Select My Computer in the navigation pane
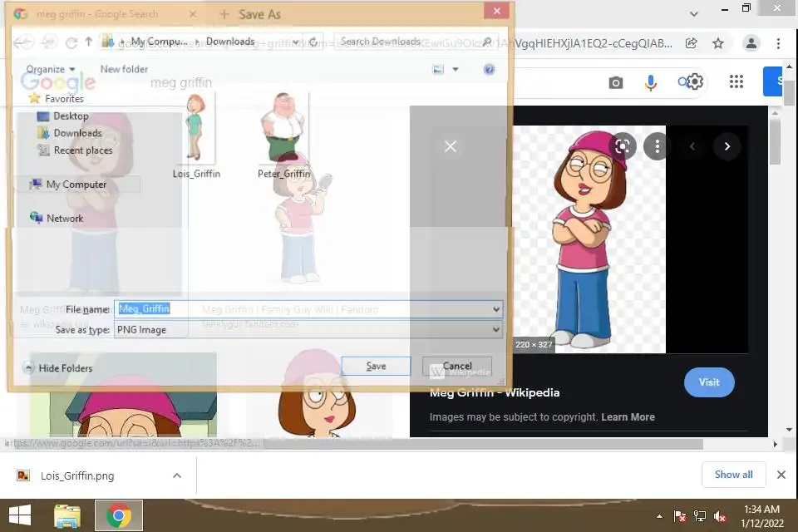 [68, 185]
